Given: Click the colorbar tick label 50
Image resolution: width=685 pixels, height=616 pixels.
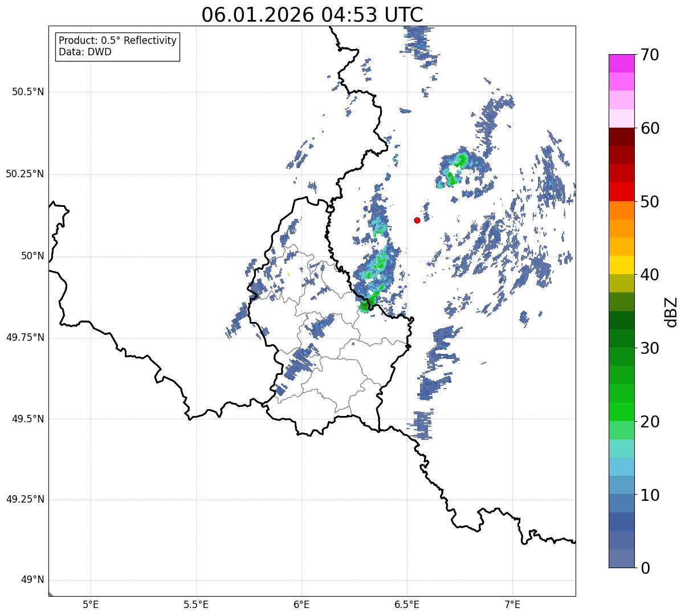Looking at the screenshot, I should [650, 202].
